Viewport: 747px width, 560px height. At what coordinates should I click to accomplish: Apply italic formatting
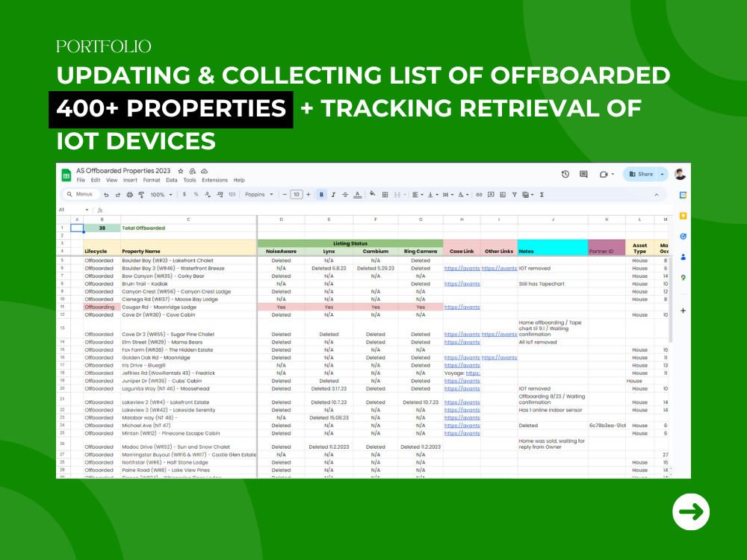[x=333, y=195]
